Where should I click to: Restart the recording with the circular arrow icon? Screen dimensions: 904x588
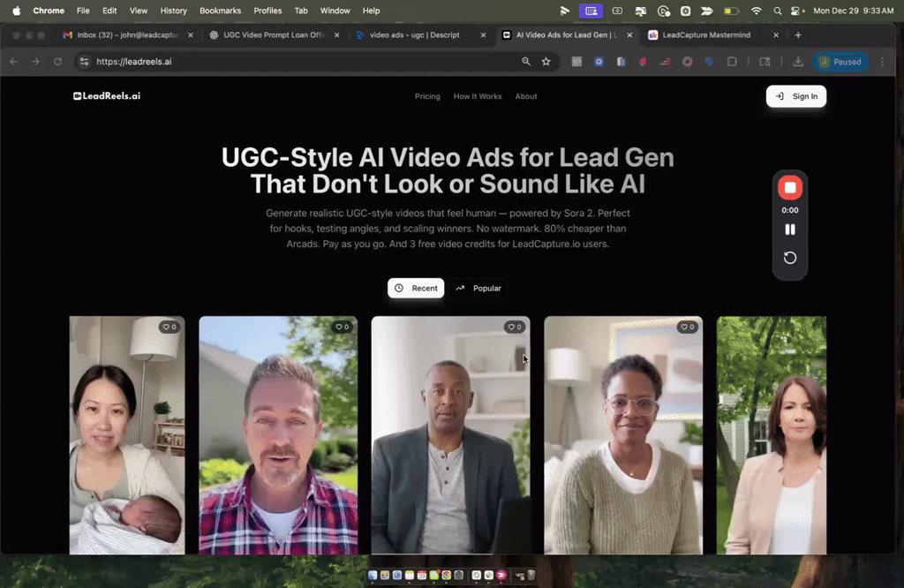pyautogui.click(x=790, y=258)
